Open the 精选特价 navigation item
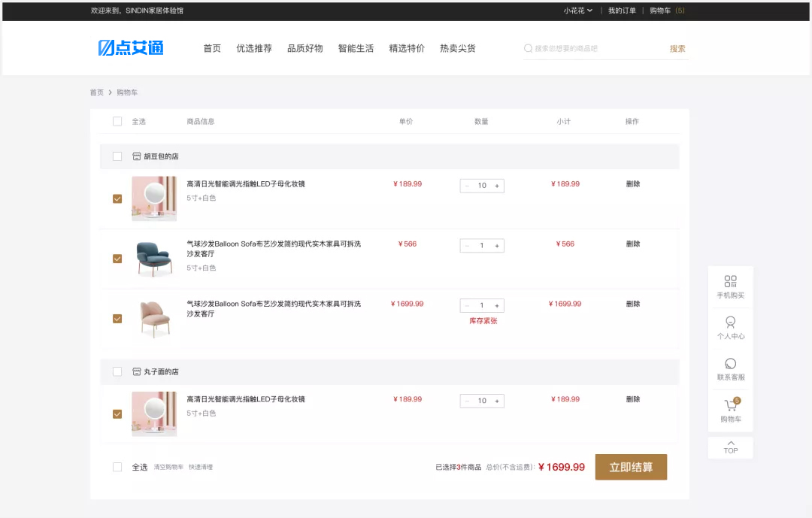This screenshot has width=812, height=518. (x=407, y=48)
